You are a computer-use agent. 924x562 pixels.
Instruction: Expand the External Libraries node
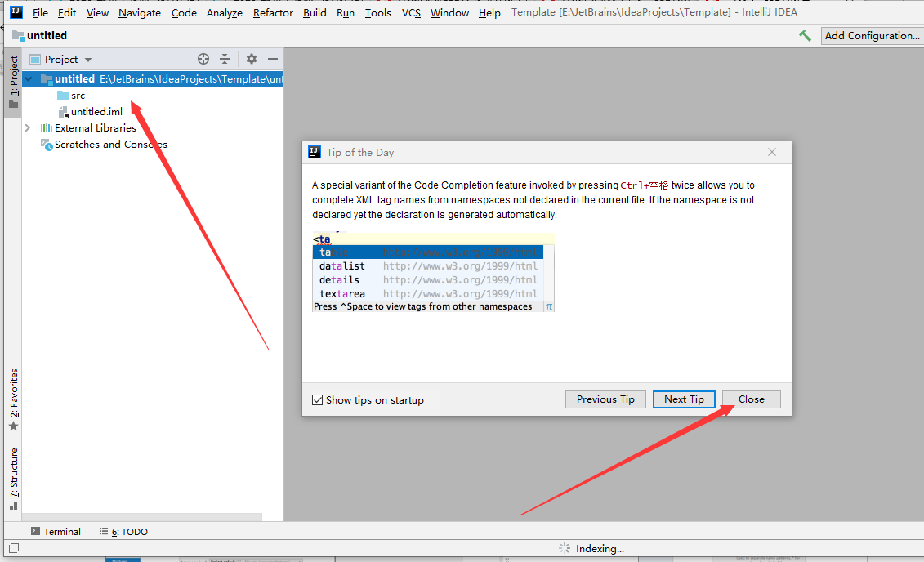coord(28,127)
